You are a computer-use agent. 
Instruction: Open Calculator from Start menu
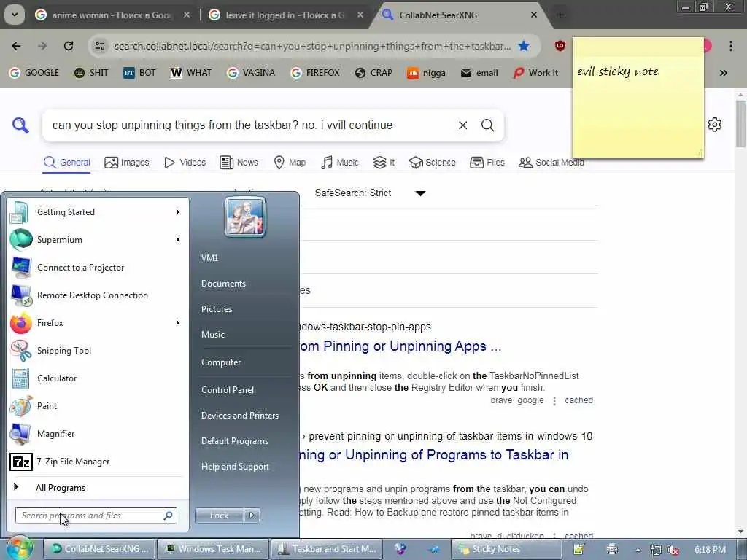point(97,378)
